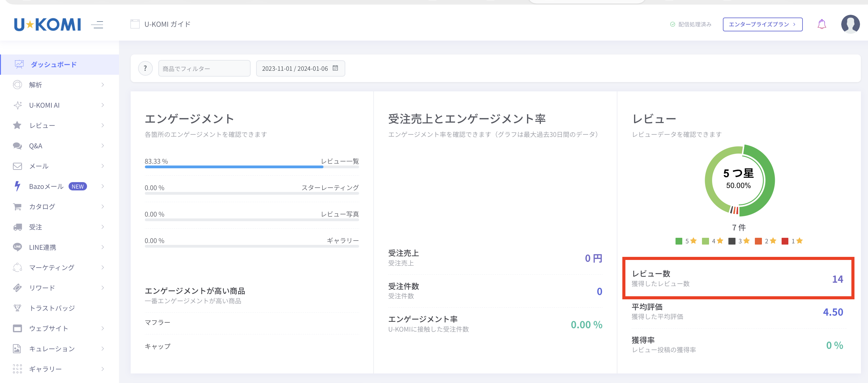The height and width of the screenshot is (383, 868).
Task: Click the calendar icon in date field
Action: click(335, 68)
